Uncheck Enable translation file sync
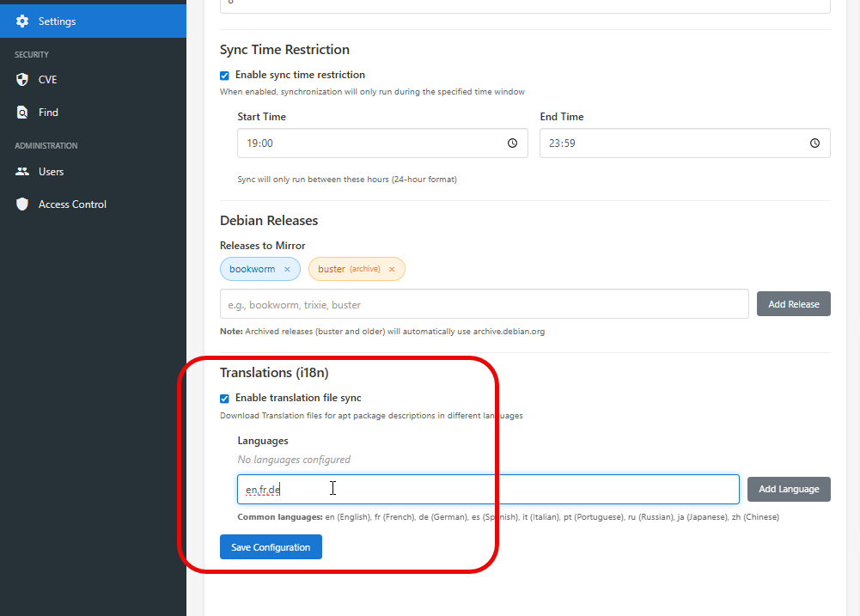The image size is (860, 616). (x=225, y=399)
